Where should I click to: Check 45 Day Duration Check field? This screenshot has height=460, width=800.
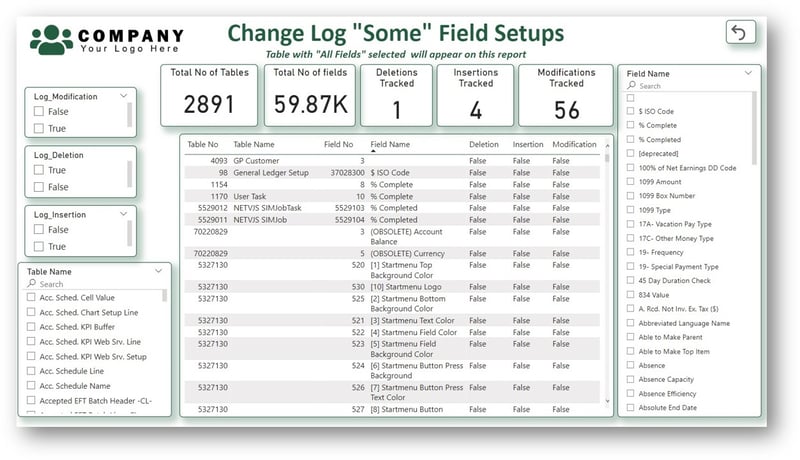(631, 280)
